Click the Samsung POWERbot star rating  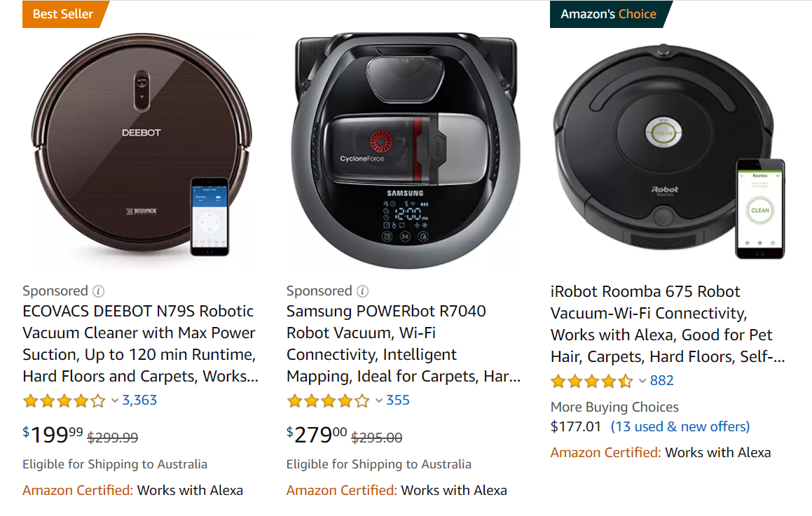tap(328, 401)
